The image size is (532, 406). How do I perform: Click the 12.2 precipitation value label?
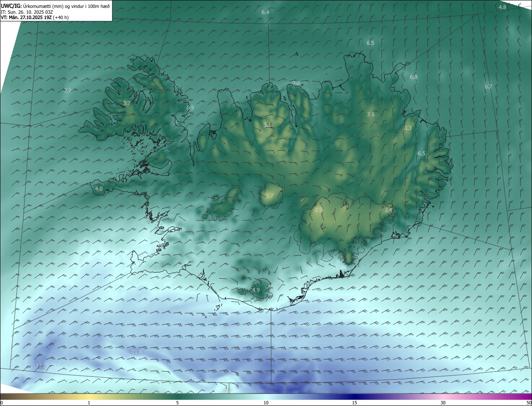[x=41, y=366]
